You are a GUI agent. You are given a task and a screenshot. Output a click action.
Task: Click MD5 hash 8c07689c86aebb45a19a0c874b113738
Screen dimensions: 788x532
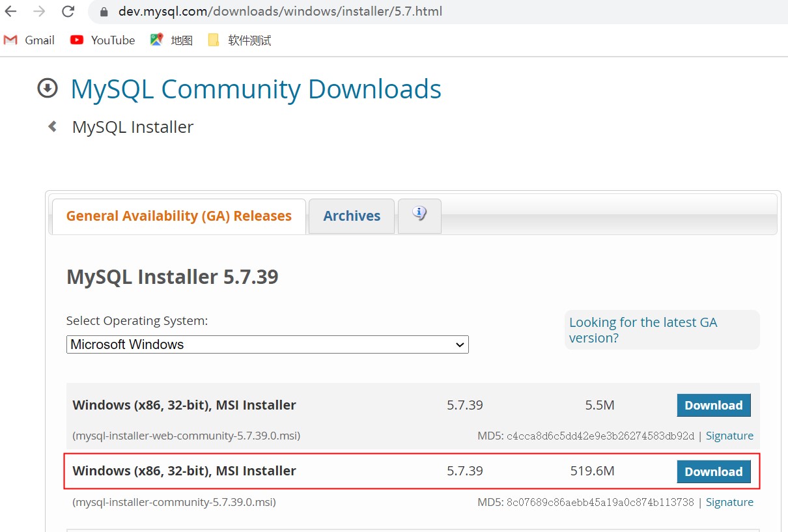pyautogui.click(x=600, y=502)
